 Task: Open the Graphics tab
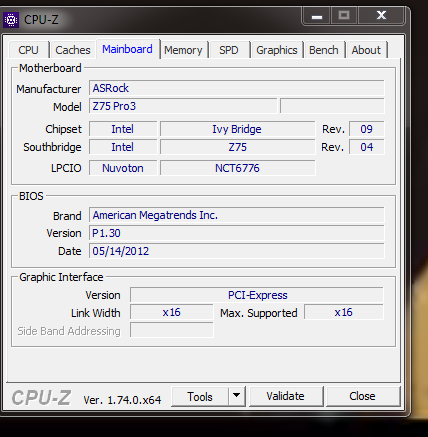[277, 50]
